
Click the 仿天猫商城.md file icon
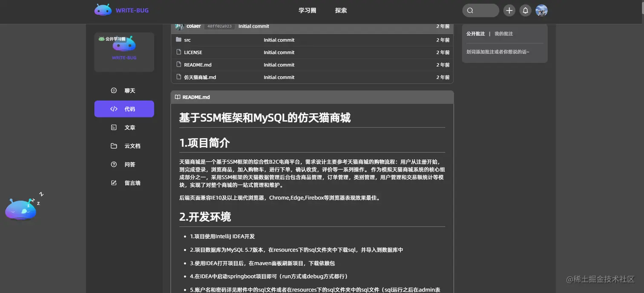(x=178, y=77)
